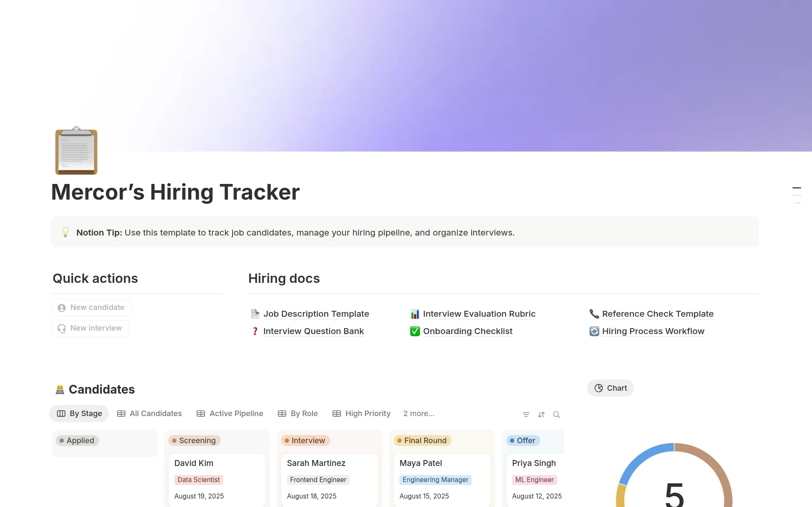
Task: Click the red question mark icon
Action: (x=255, y=331)
